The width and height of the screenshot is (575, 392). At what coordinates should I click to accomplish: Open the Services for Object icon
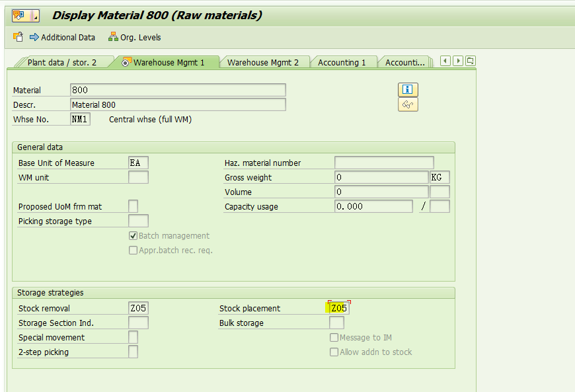click(x=20, y=15)
